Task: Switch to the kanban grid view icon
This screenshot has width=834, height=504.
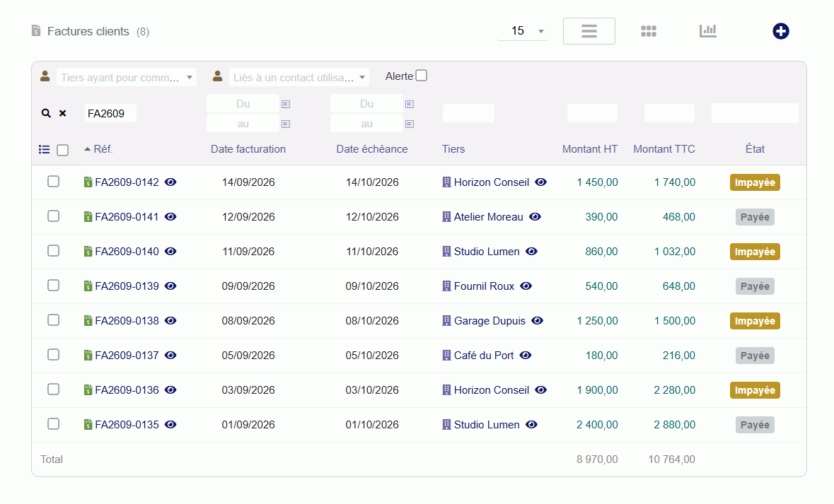Action: point(649,31)
